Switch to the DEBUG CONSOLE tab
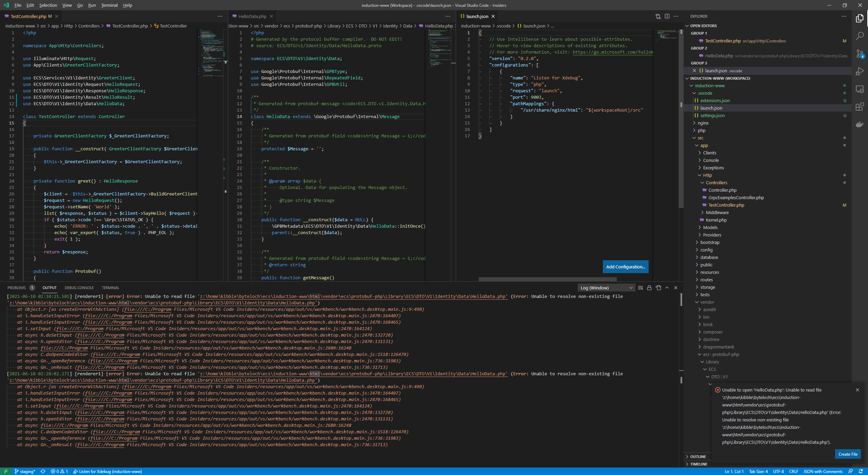The width and height of the screenshot is (868, 475). click(79, 287)
